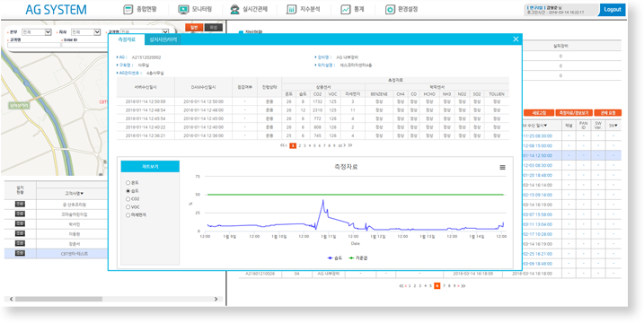Click the rightmost orange request button
The image size is (644, 323).
tap(607, 112)
